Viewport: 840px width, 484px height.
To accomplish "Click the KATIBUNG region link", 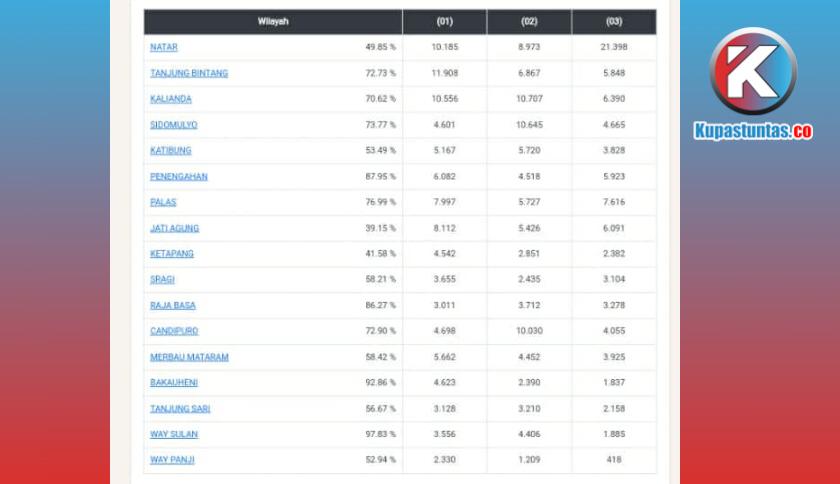I will tap(170, 150).
